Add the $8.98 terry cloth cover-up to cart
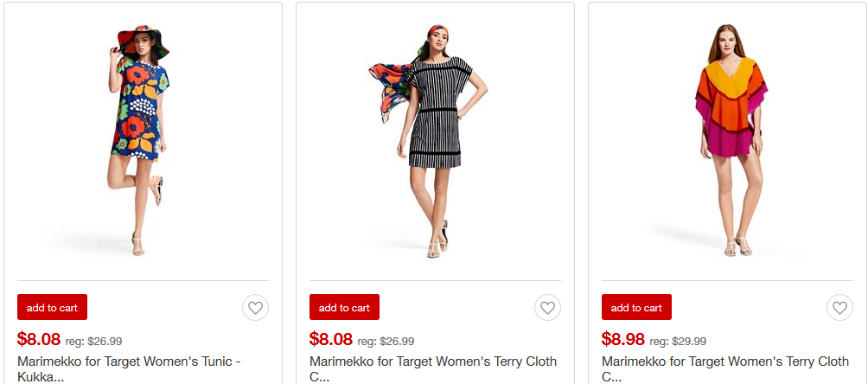The height and width of the screenshot is (384, 868). (636, 307)
